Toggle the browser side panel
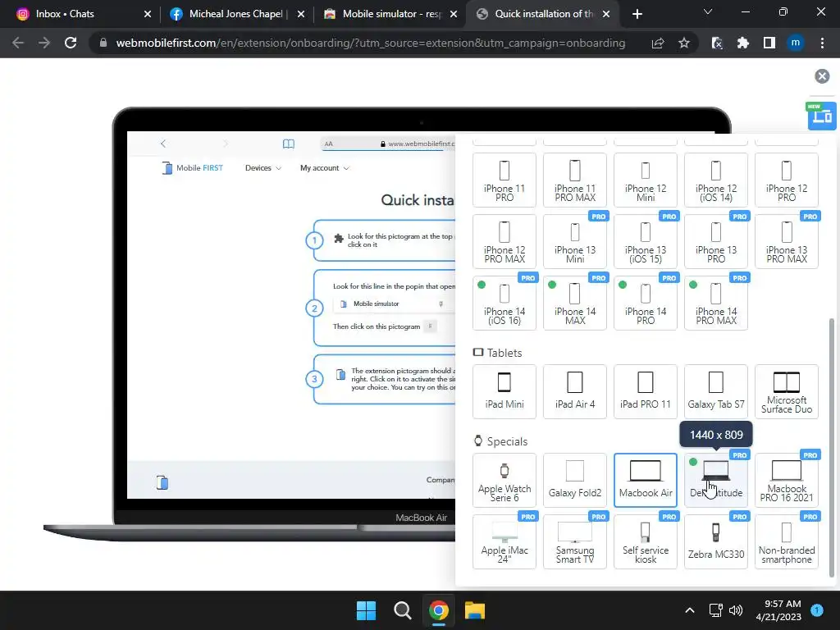The width and height of the screenshot is (840, 630). pos(769,43)
